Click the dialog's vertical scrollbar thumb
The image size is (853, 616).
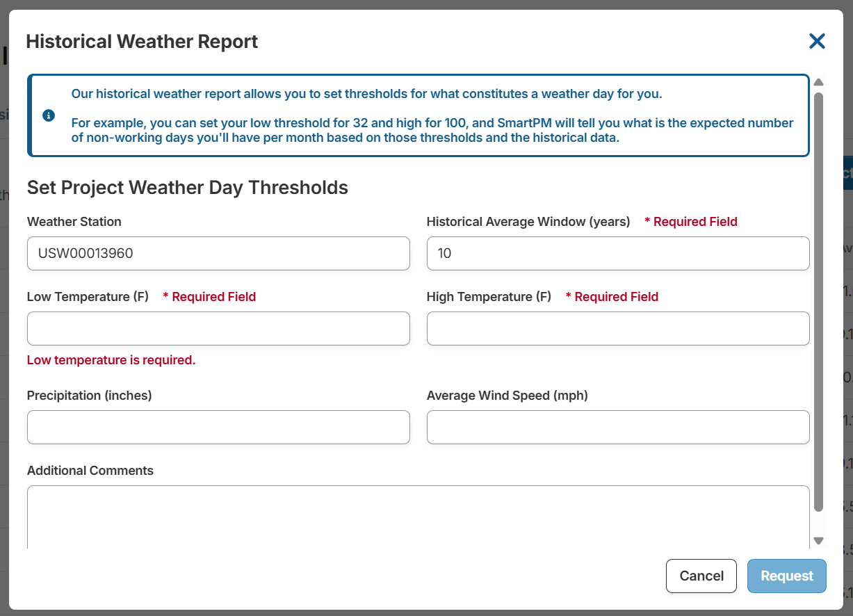818,299
